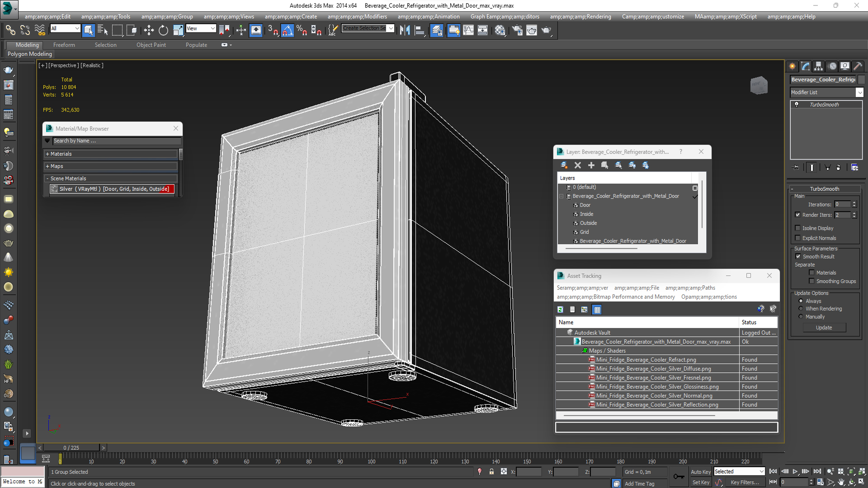Screen dimensions: 868x488
Task: Click the When Rendering radio button
Action: [x=801, y=309]
